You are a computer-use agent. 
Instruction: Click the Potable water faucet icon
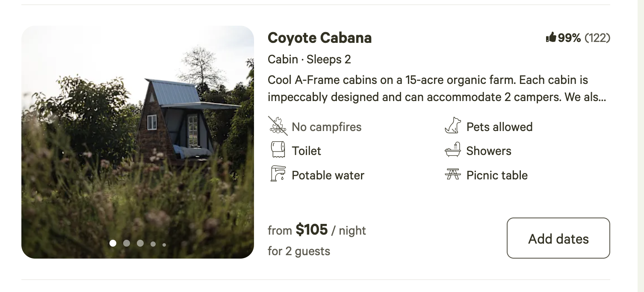pos(278,174)
